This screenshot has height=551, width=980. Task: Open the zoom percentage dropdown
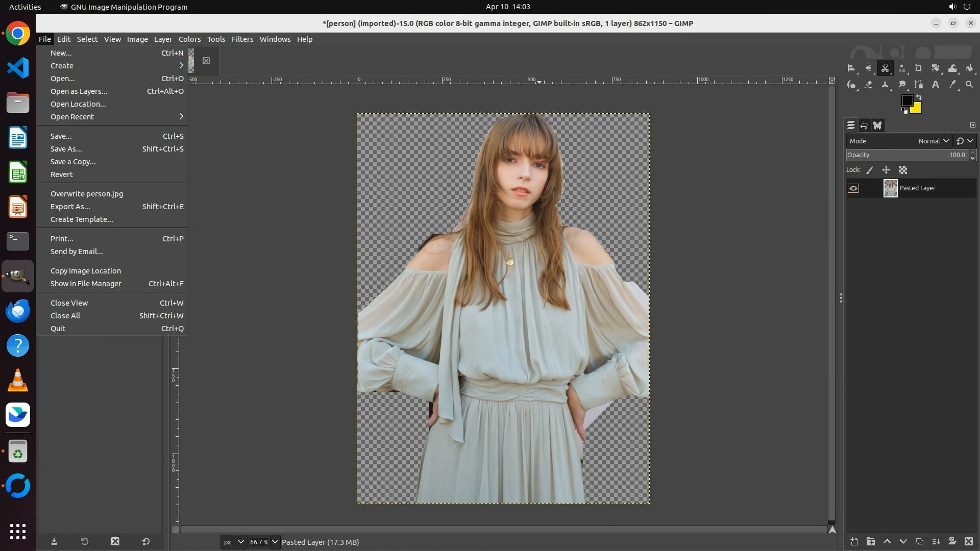pos(275,542)
